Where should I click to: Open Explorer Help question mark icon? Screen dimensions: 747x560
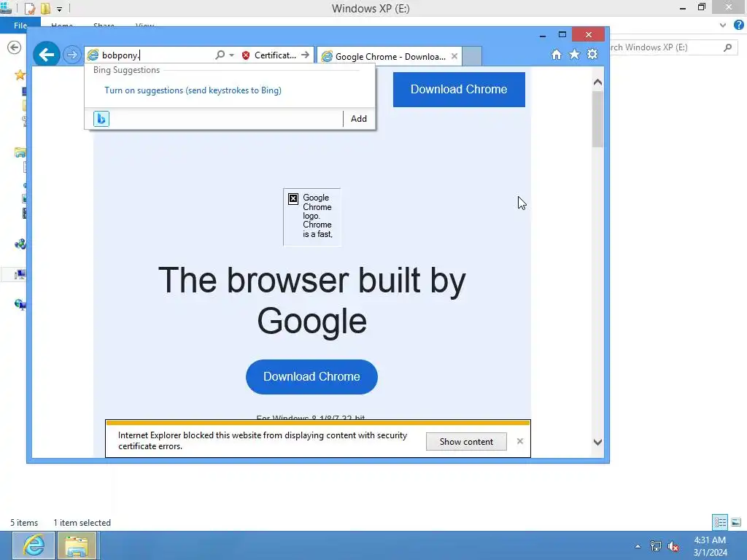739,26
